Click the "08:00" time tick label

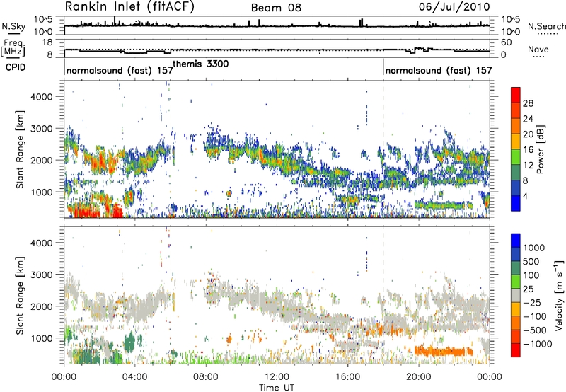206,377
